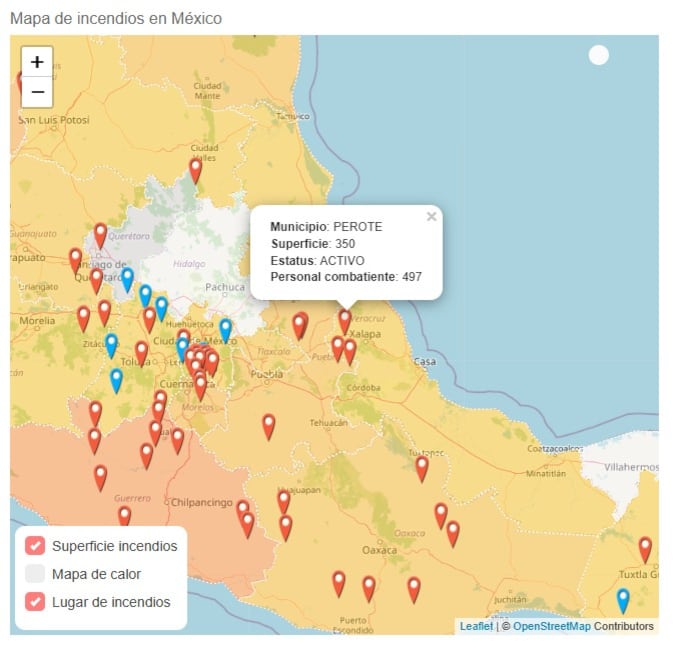Select the red fire marker at Ciudad Valles
697x653 pixels.
click(196, 170)
